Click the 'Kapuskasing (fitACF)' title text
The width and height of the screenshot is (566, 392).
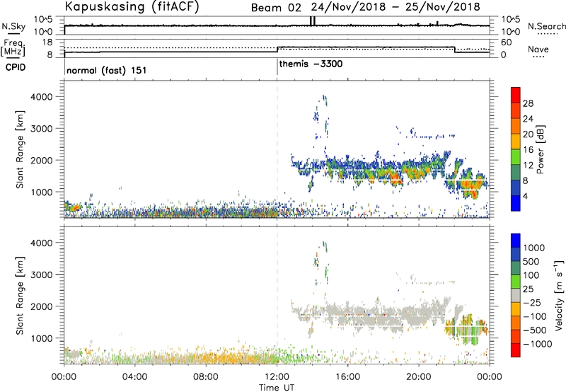132,7
